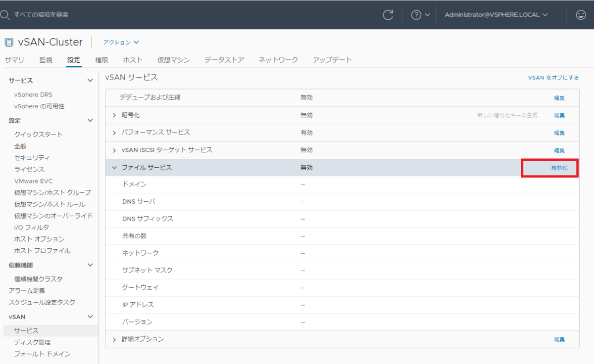
Task: Switch to the サマリ tab
Action: [x=14, y=60]
